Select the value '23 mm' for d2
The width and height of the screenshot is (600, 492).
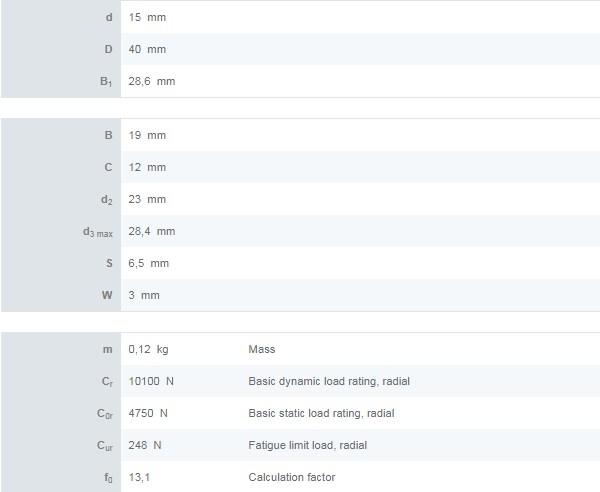pos(147,199)
